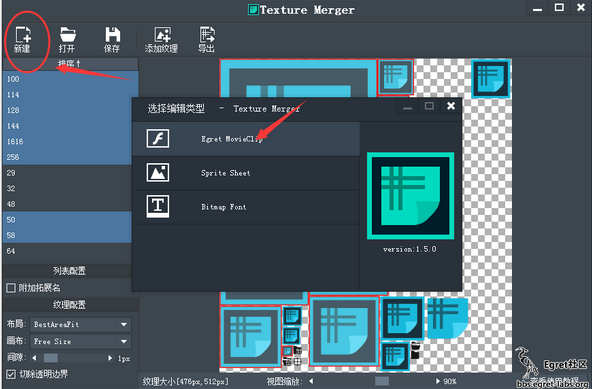Click the 纹理配置 section header
The width and height of the screenshot is (592, 389).
[x=70, y=305]
